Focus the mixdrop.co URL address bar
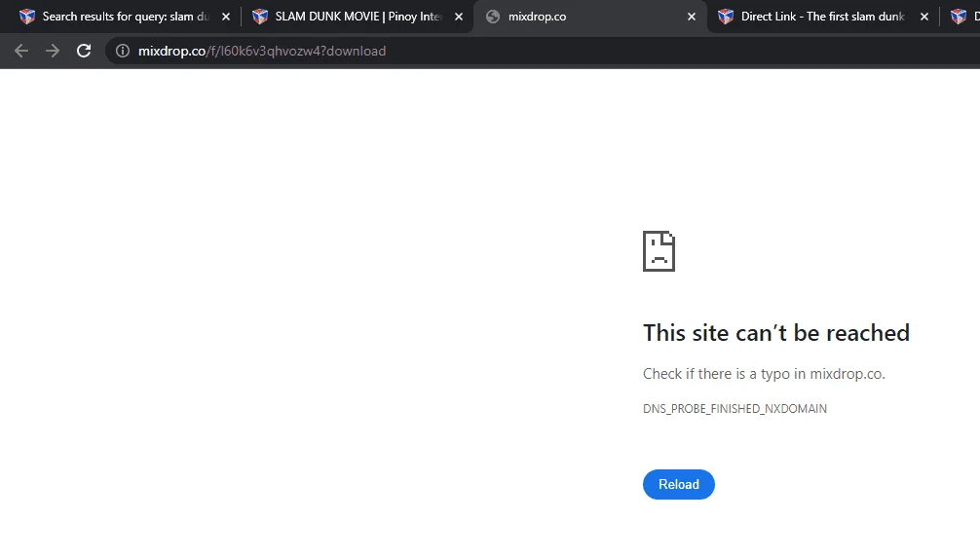The image size is (980, 558). tap(544, 52)
